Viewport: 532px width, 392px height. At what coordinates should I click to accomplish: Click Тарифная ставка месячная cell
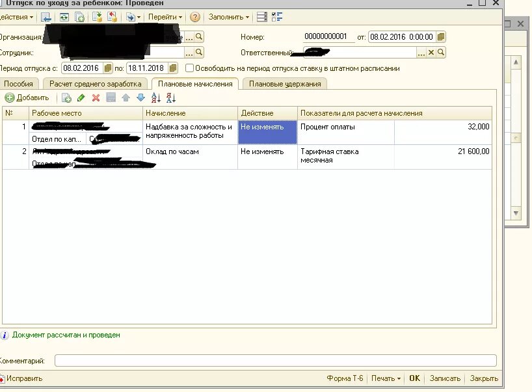click(x=346, y=157)
